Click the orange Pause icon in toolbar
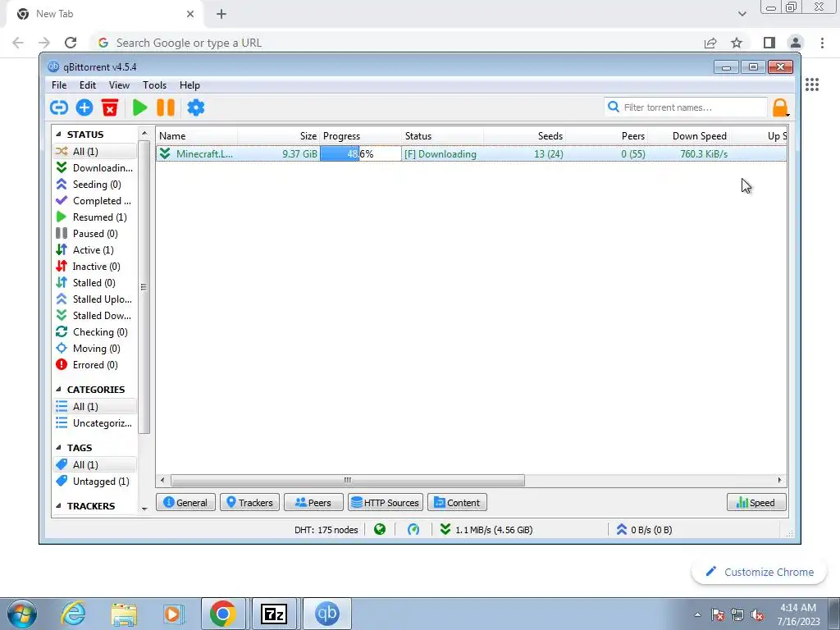The image size is (840, 630). click(166, 107)
